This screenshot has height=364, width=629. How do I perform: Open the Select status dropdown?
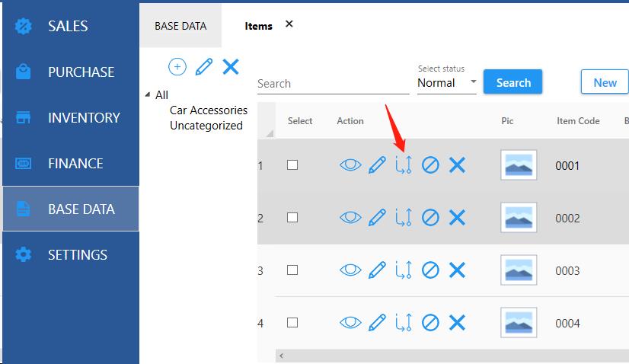(447, 83)
